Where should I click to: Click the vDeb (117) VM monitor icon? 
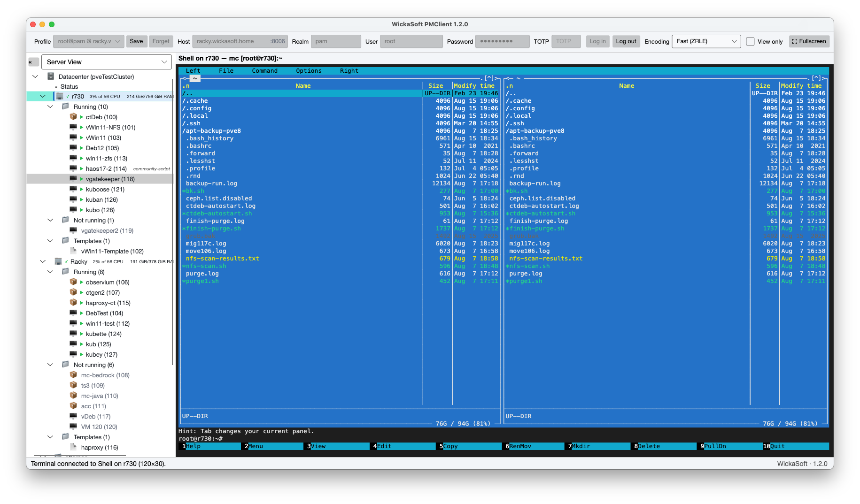click(x=73, y=416)
